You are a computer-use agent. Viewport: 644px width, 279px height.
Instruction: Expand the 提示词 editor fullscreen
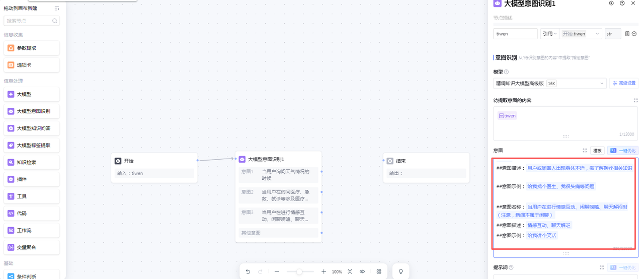(602, 267)
